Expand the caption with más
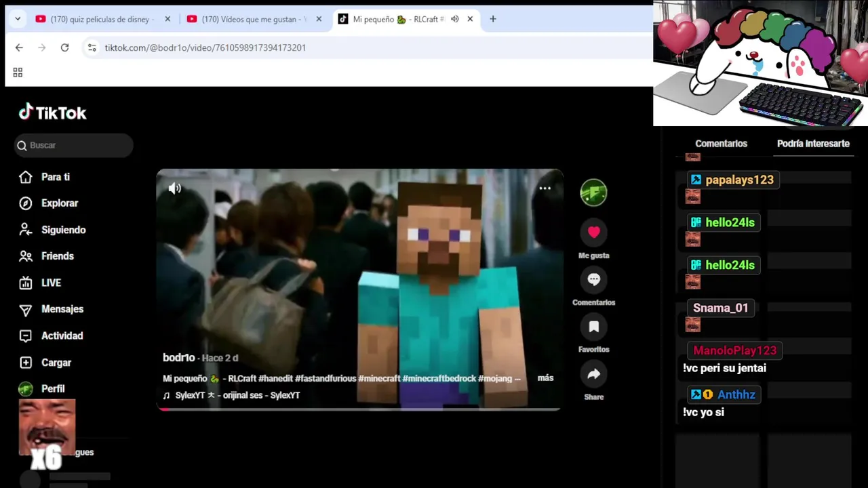Image resolution: width=868 pixels, height=488 pixels. click(545, 378)
